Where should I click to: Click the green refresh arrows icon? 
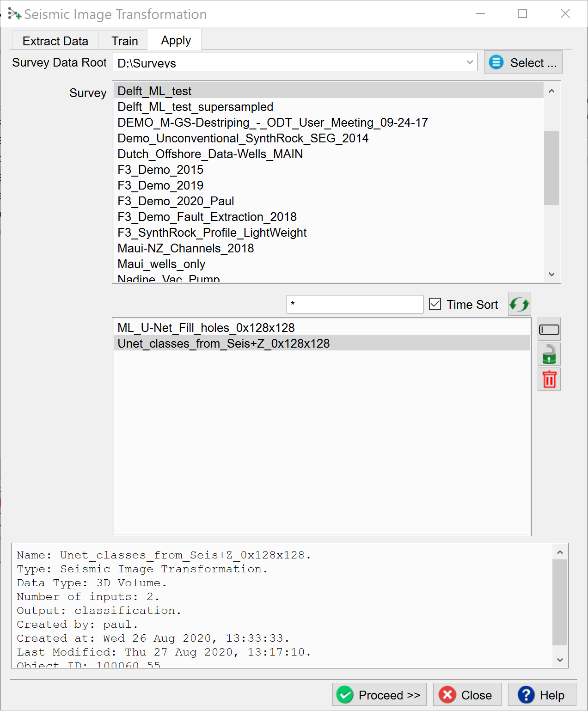[519, 304]
